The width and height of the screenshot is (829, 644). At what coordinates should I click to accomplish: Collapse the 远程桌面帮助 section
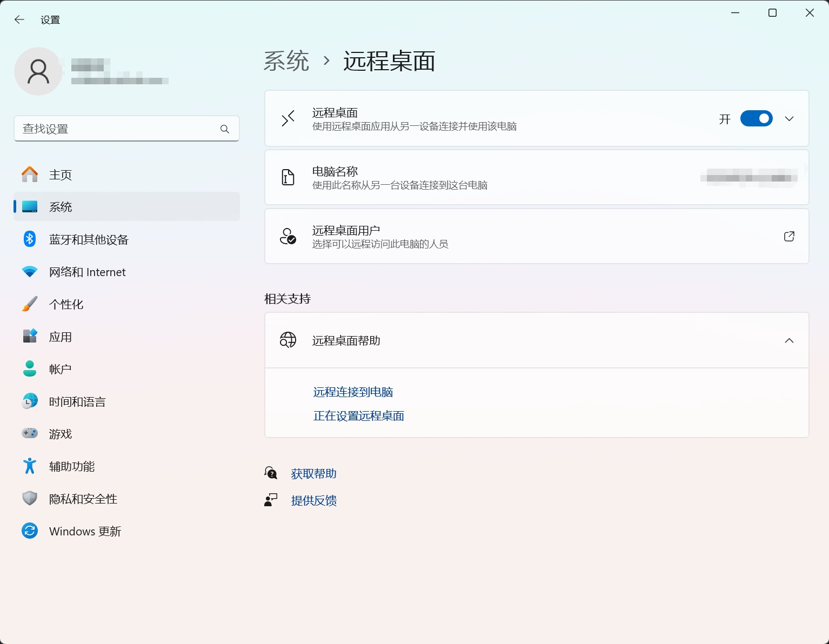tap(789, 341)
